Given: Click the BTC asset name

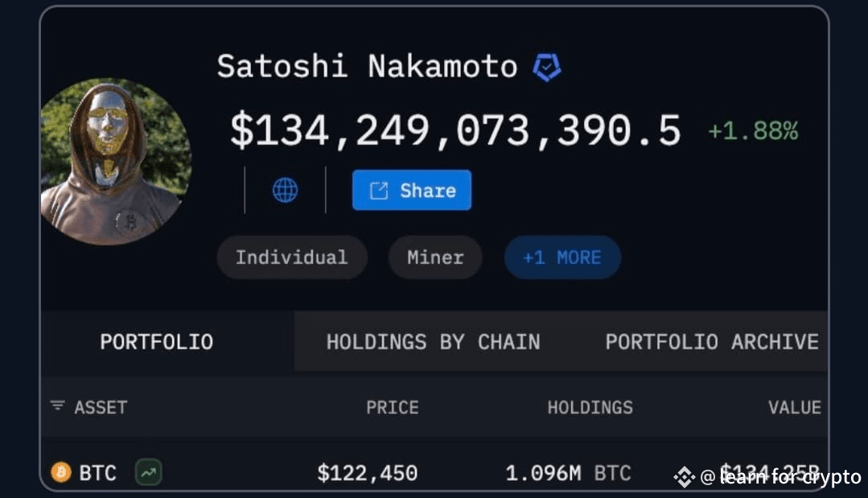Looking at the screenshot, I should pos(97,472).
